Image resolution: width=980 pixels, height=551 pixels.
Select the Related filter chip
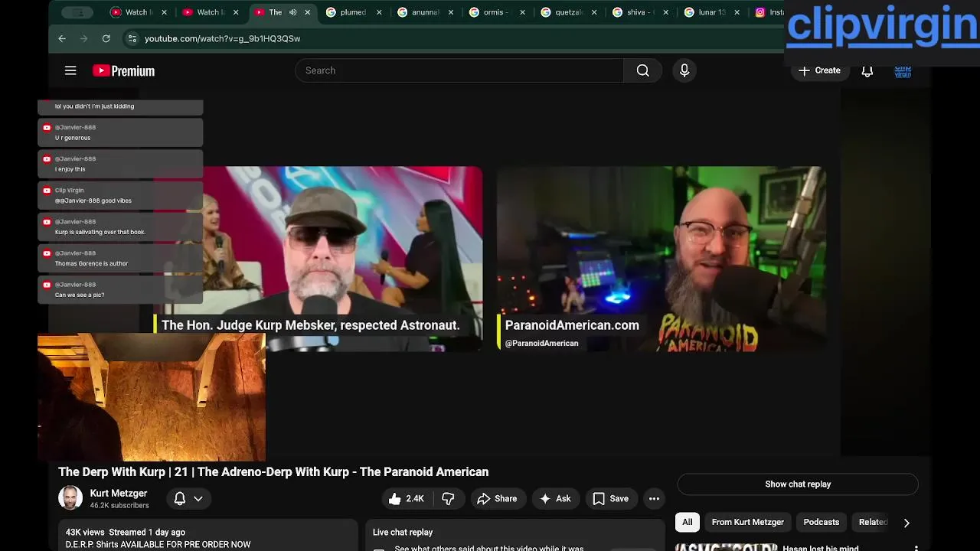pyautogui.click(x=873, y=523)
